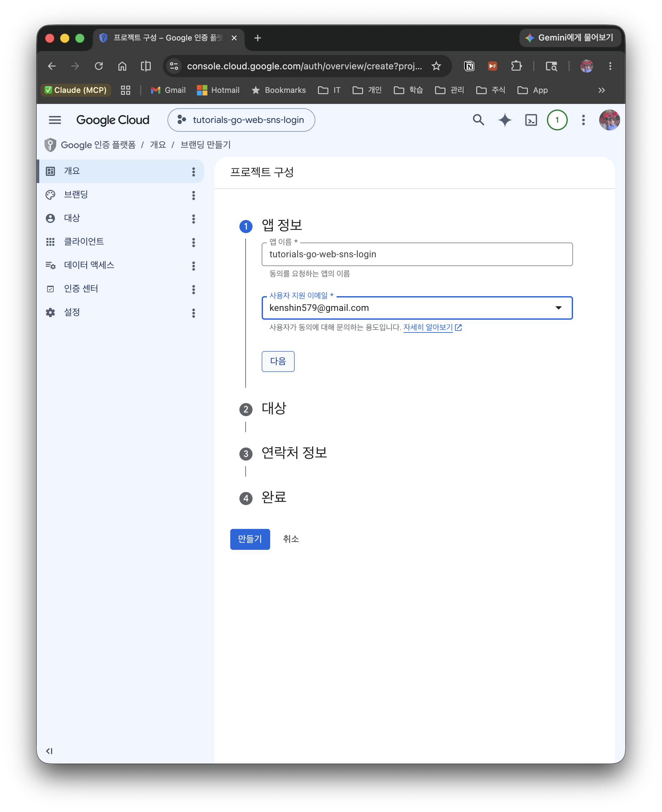Open the Gmail bookmark
Screen dimensions: 662x812
click(x=168, y=90)
